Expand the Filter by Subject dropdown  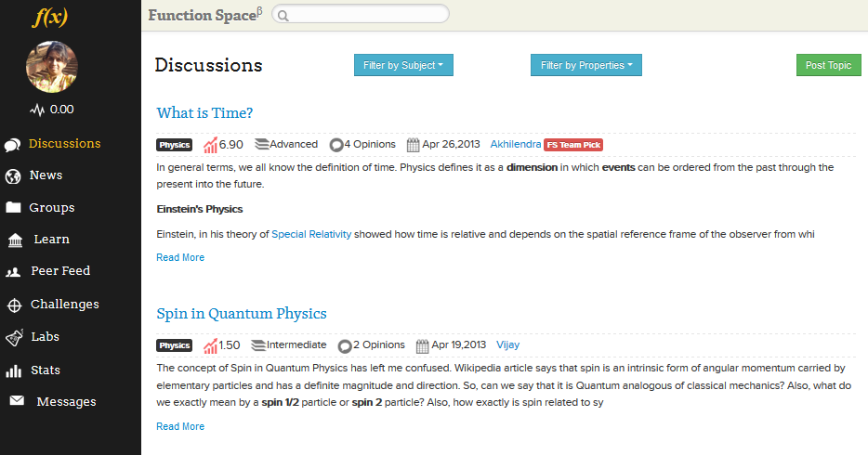(x=403, y=65)
